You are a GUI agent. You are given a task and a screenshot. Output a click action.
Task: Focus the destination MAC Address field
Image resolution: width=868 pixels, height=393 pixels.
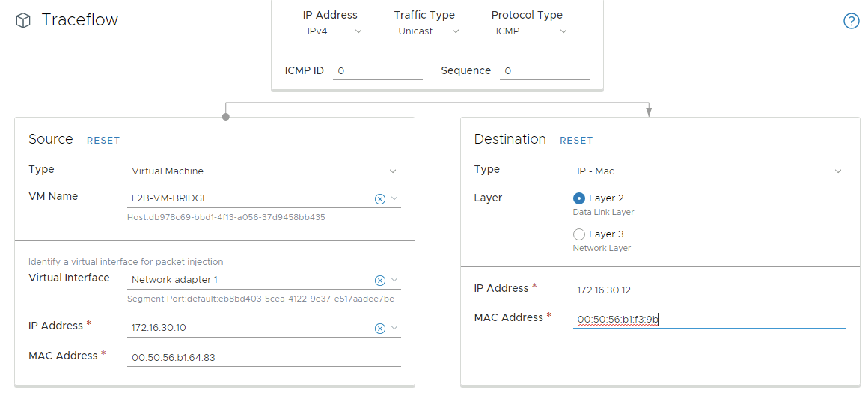(709, 319)
